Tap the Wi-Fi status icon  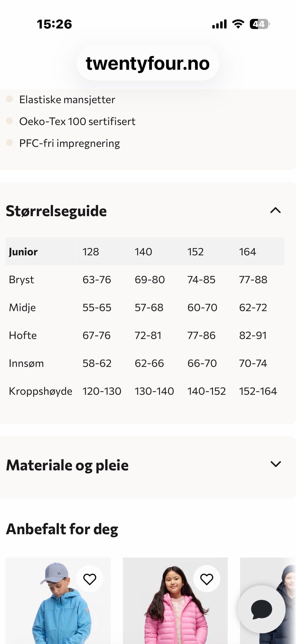tap(238, 24)
